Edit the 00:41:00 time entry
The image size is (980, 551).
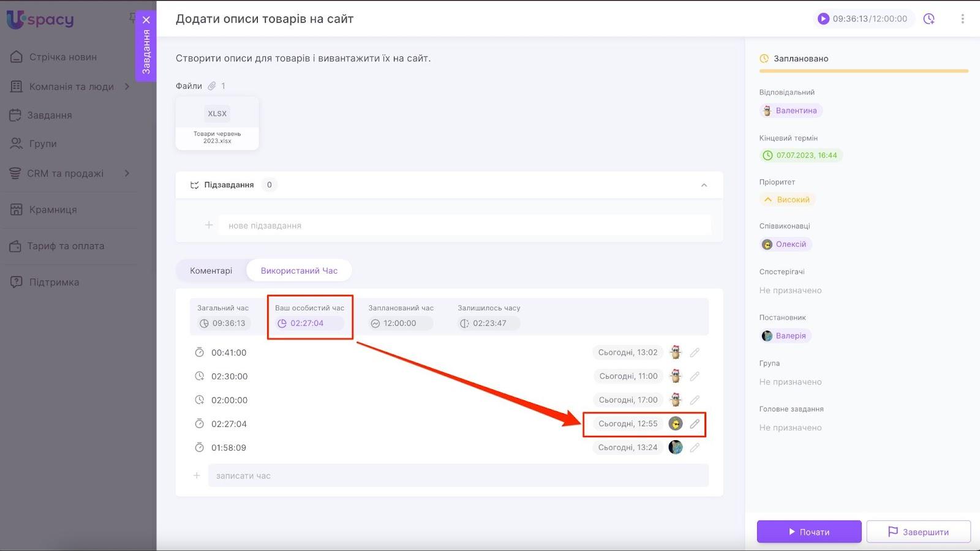[x=695, y=353]
